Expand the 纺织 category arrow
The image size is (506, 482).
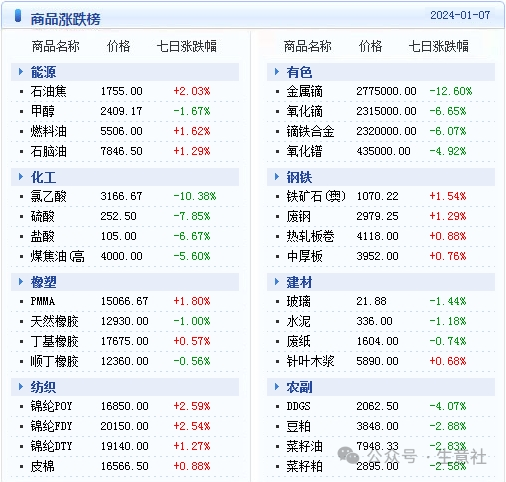[x=21, y=387]
